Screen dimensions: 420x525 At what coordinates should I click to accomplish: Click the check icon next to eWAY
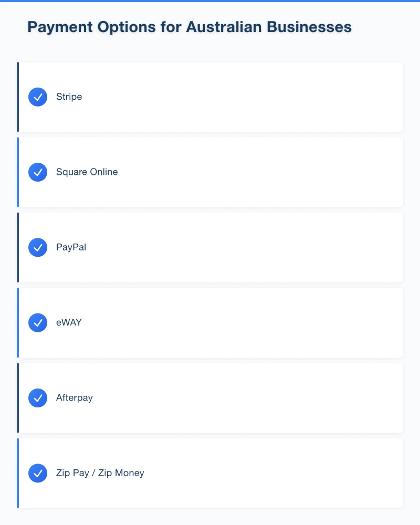(38, 322)
